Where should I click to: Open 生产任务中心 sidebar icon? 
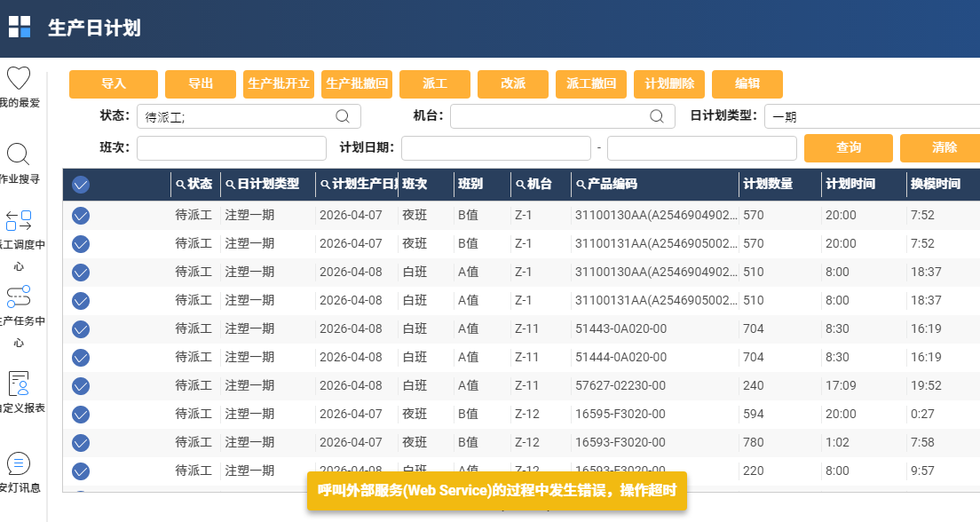click(x=19, y=297)
